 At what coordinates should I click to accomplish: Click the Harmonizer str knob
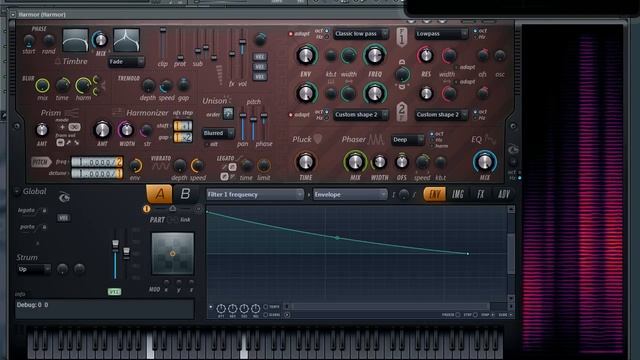147,131
